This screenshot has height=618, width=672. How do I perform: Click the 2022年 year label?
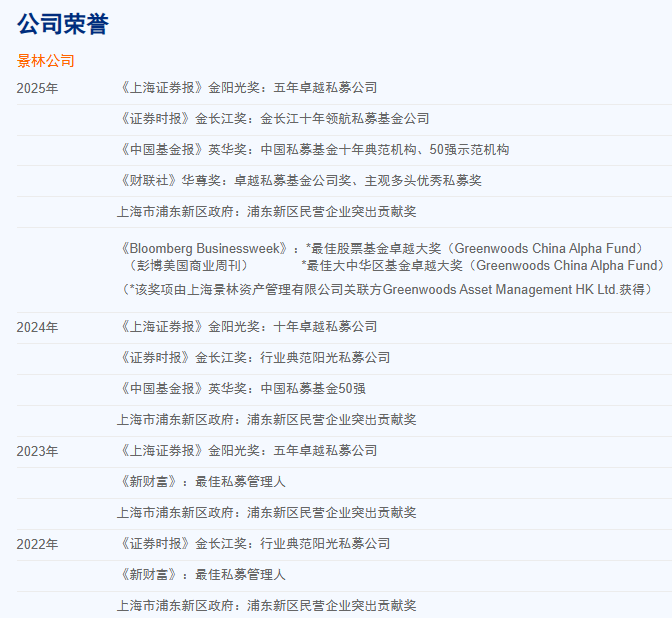click(37, 544)
